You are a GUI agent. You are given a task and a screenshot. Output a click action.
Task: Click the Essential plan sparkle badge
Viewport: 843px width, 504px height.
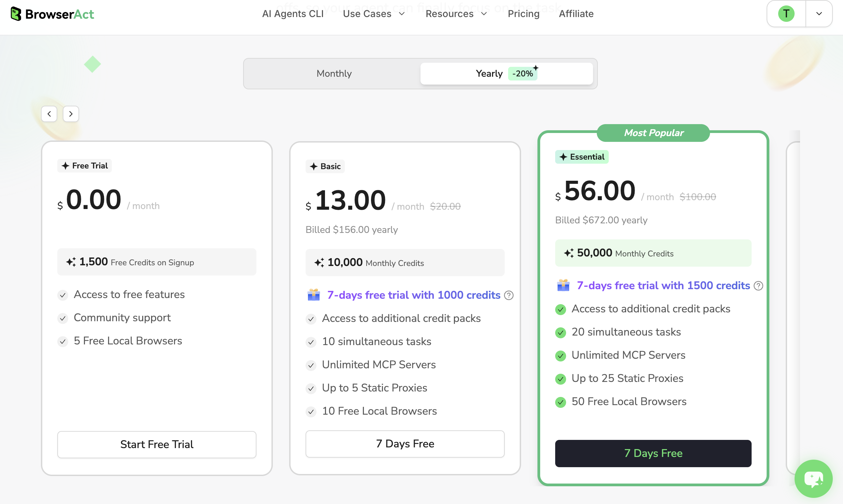coord(582,157)
